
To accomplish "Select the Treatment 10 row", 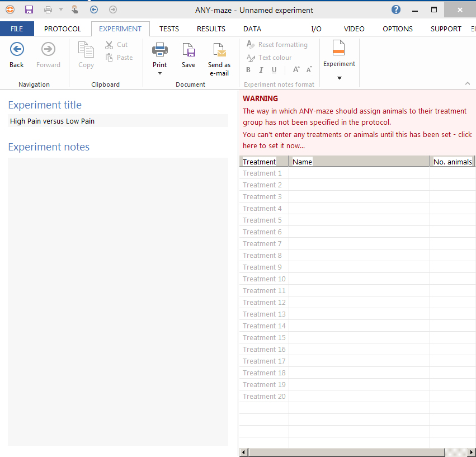I will (x=357, y=279).
